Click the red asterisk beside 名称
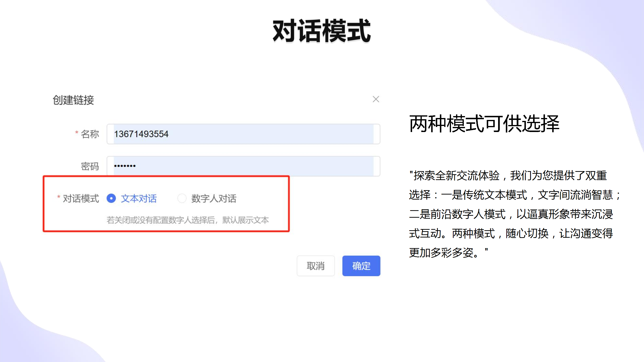 pos(77,132)
